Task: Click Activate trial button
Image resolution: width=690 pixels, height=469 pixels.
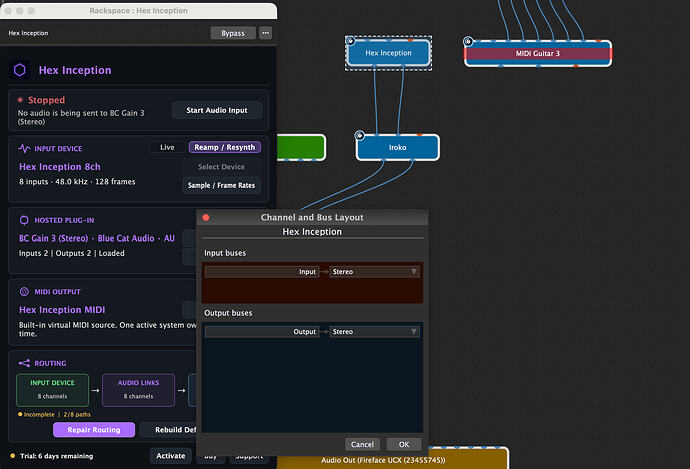Action: 171,456
